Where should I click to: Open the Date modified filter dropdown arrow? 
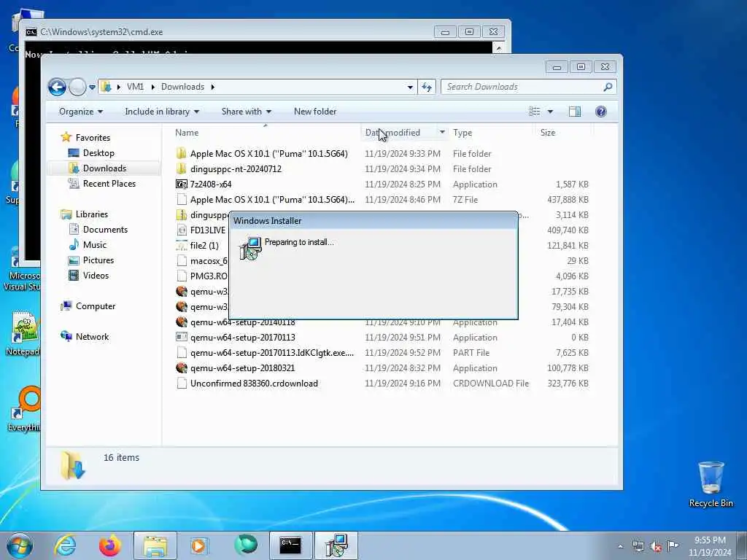[442, 133]
